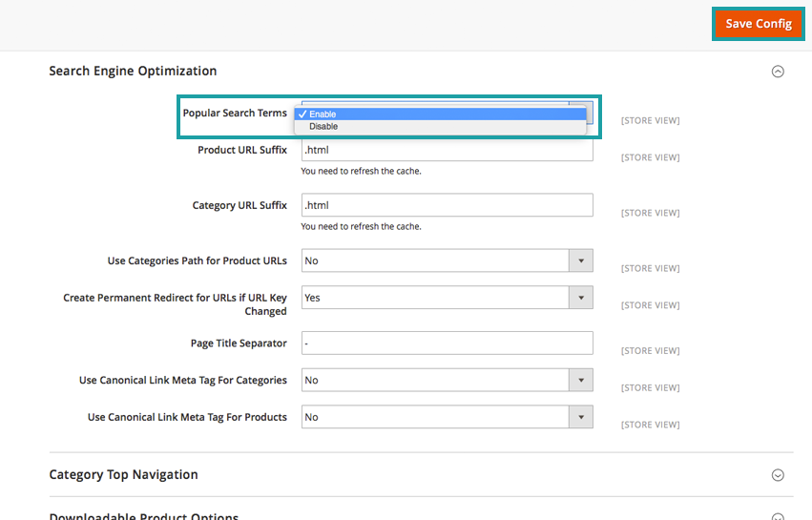Click the Category Top Navigation heading
812x520 pixels.
123,474
